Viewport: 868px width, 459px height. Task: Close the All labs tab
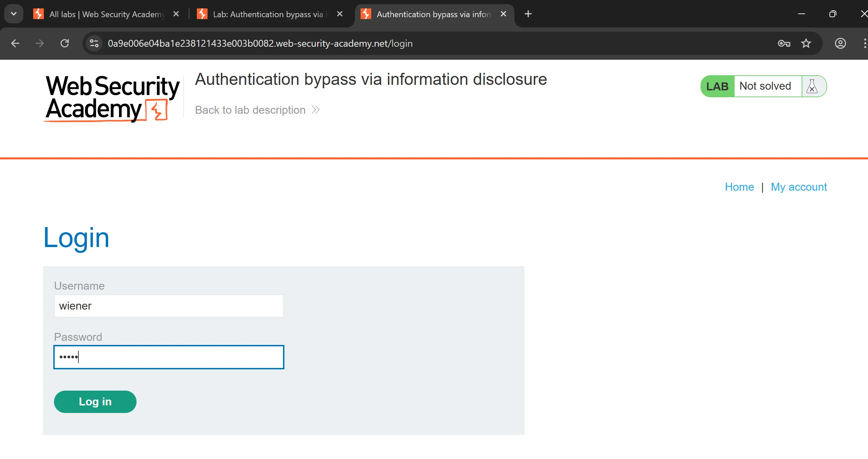(x=176, y=14)
